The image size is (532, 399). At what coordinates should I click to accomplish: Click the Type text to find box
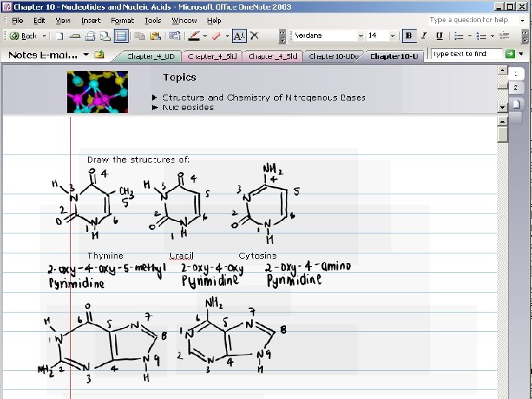point(467,54)
